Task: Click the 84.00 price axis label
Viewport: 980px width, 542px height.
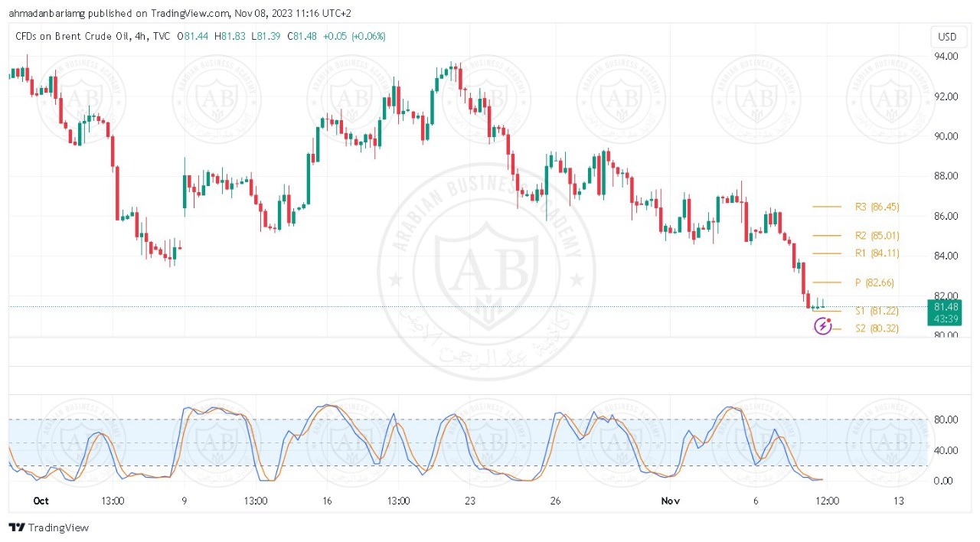Action: click(x=946, y=256)
